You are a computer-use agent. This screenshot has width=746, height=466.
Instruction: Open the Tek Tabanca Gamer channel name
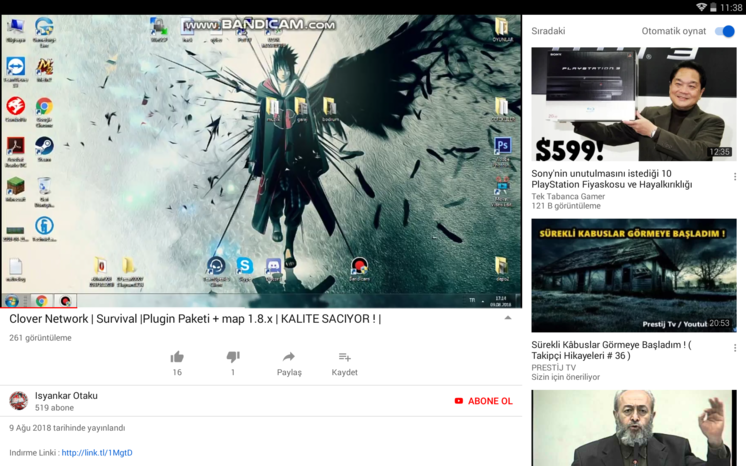tap(568, 196)
